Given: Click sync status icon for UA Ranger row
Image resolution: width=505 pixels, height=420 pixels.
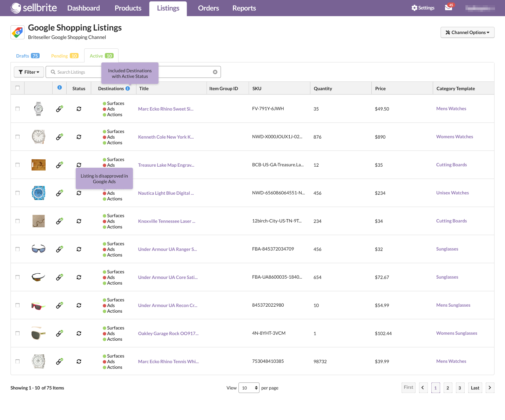Looking at the screenshot, I should tap(79, 249).
